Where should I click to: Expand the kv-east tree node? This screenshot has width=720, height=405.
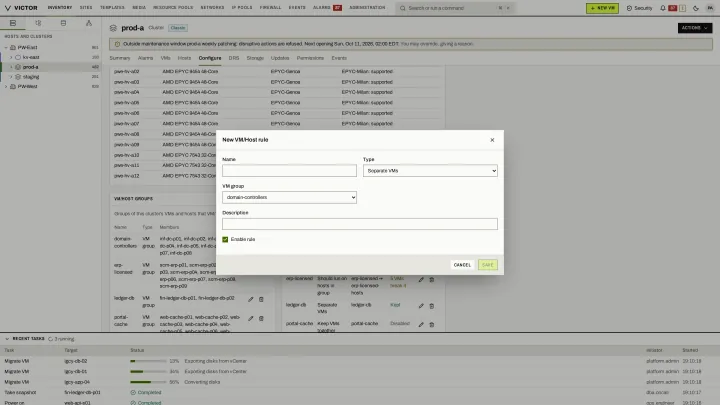tap(11, 57)
